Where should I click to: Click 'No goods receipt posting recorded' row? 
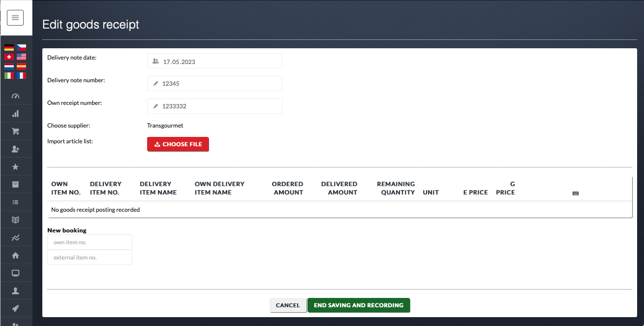[x=339, y=209]
